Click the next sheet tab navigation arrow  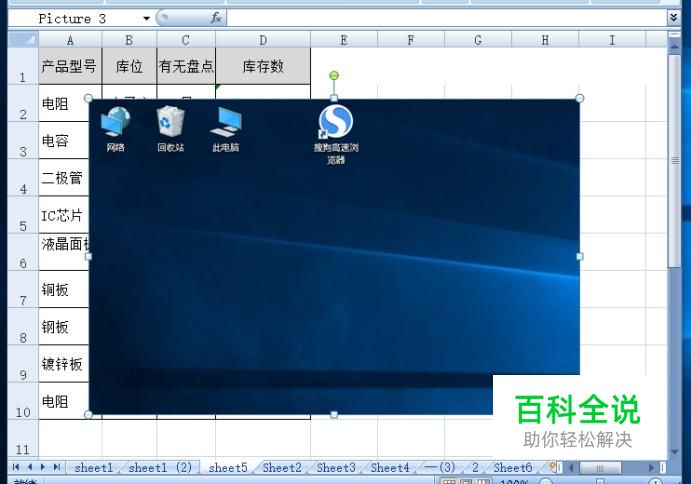coord(43,467)
